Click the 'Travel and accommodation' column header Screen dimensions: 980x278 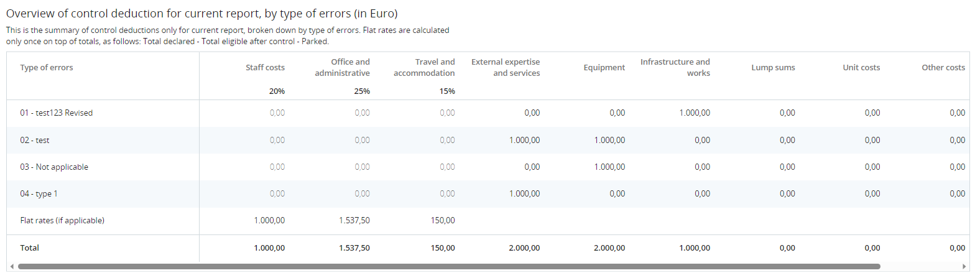[x=424, y=67]
